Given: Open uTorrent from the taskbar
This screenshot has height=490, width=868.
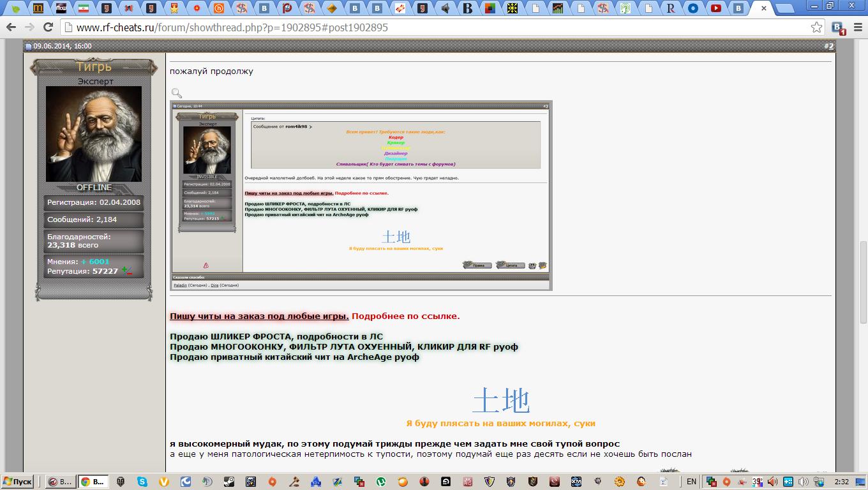Looking at the screenshot, I should (x=381, y=482).
